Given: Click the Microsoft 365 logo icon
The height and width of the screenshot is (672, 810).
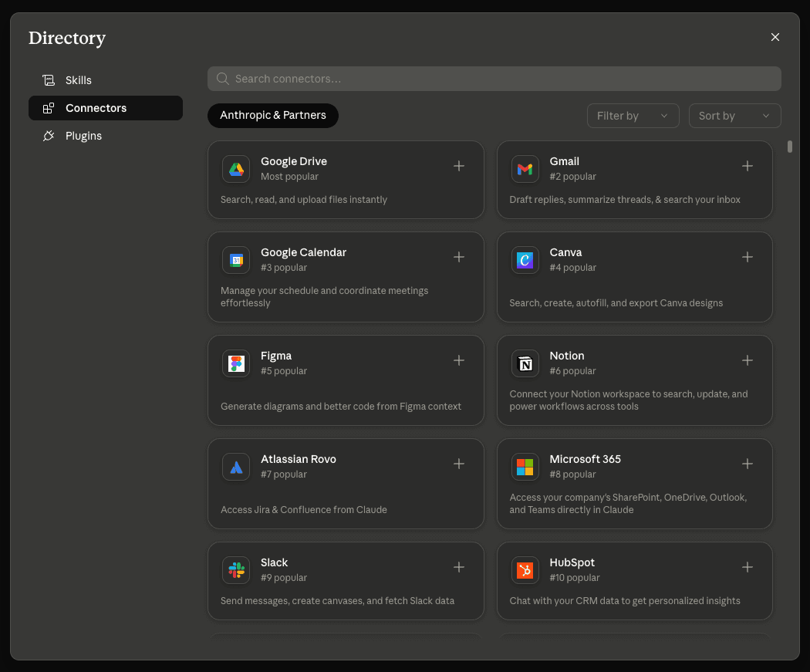Looking at the screenshot, I should 525,467.
